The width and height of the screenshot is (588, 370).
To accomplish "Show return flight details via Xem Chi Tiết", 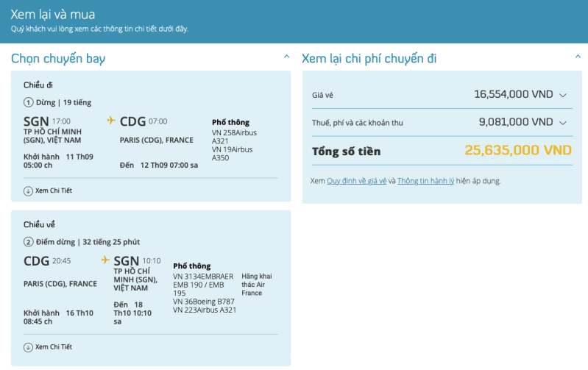I will pyautogui.click(x=53, y=346).
